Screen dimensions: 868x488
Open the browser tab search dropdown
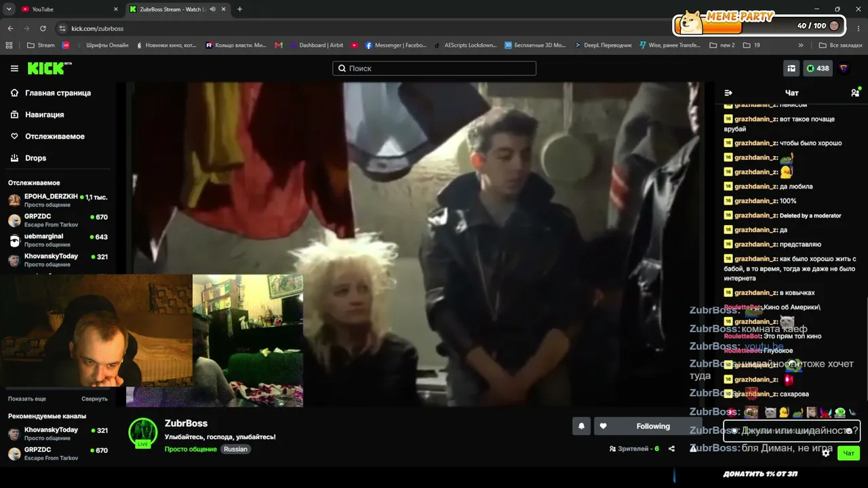click(9, 9)
